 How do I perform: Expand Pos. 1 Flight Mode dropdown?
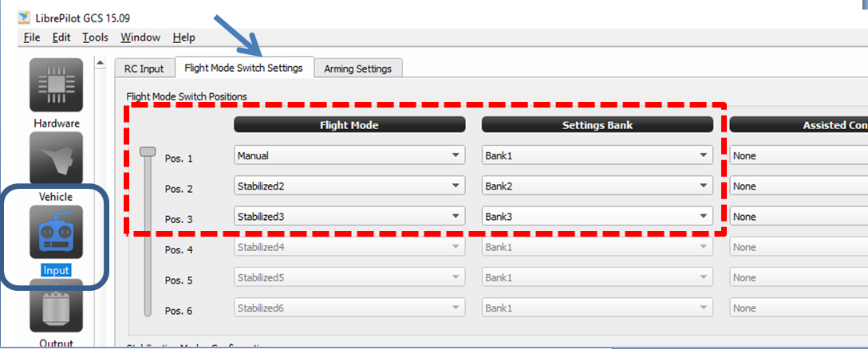[x=349, y=156]
